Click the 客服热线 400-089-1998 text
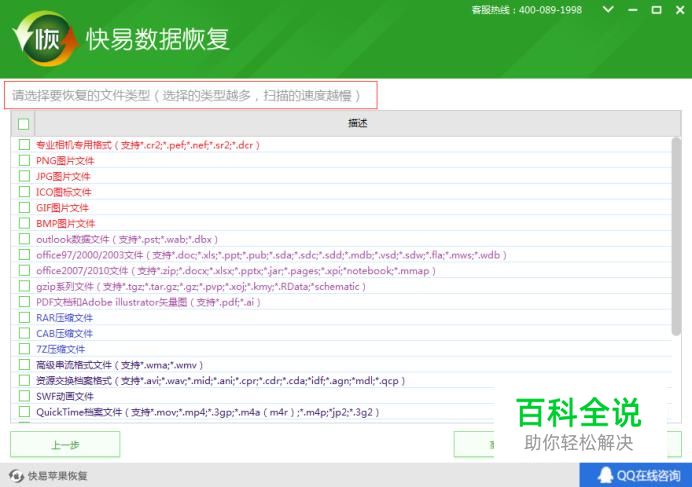 (x=527, y=10)
